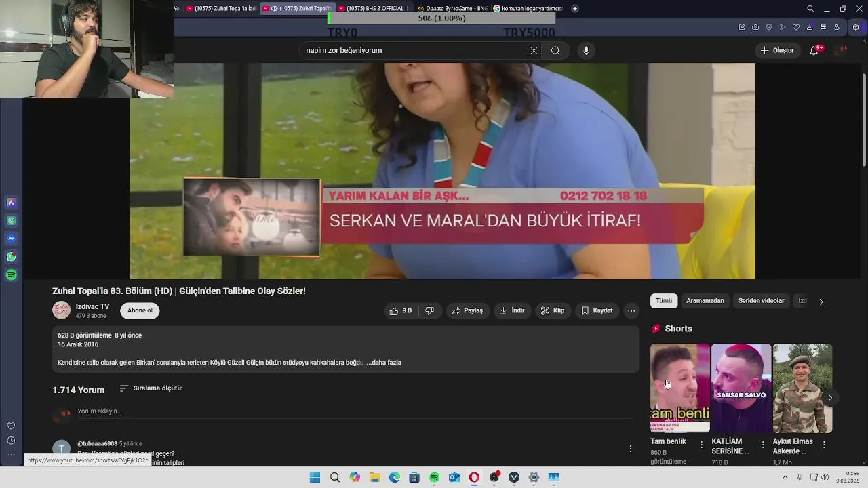Viewport: 868px width, 488px height.
Task: Open Opera ad blocker shield
Action: 768,27
